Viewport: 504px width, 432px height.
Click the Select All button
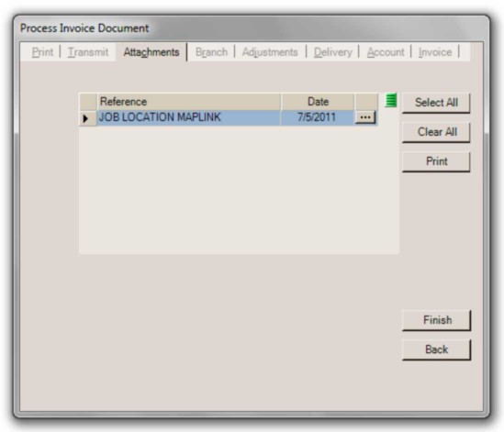[x=436, y=103]
